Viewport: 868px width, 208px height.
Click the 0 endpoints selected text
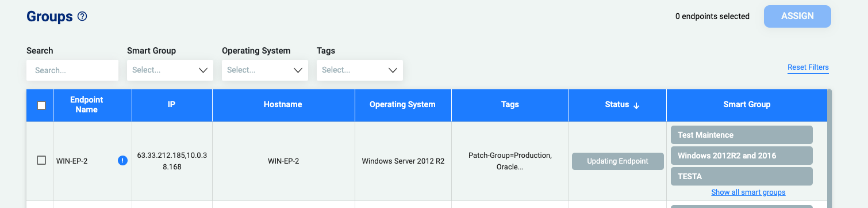tap(712, 16)
